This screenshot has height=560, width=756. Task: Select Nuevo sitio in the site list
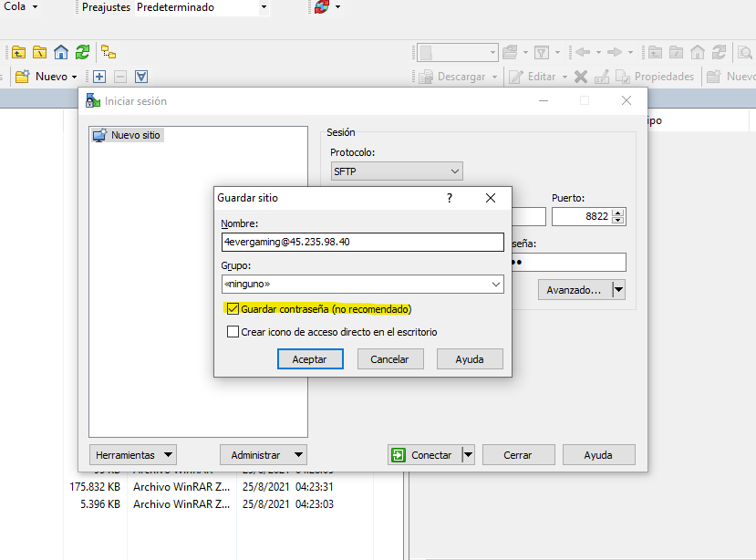(x=135, y=135)
